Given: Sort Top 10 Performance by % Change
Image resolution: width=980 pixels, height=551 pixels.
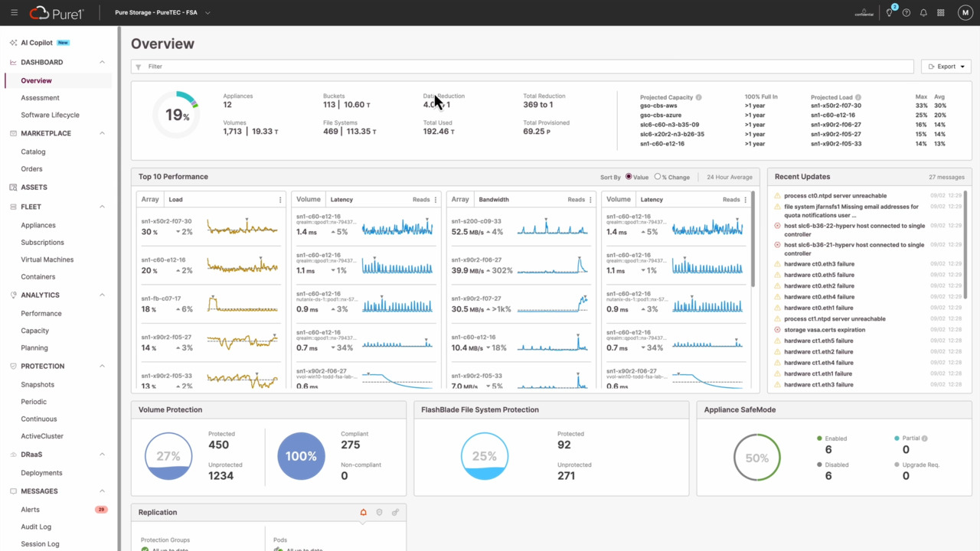Looking at the screenshot, I should point(658,177).
